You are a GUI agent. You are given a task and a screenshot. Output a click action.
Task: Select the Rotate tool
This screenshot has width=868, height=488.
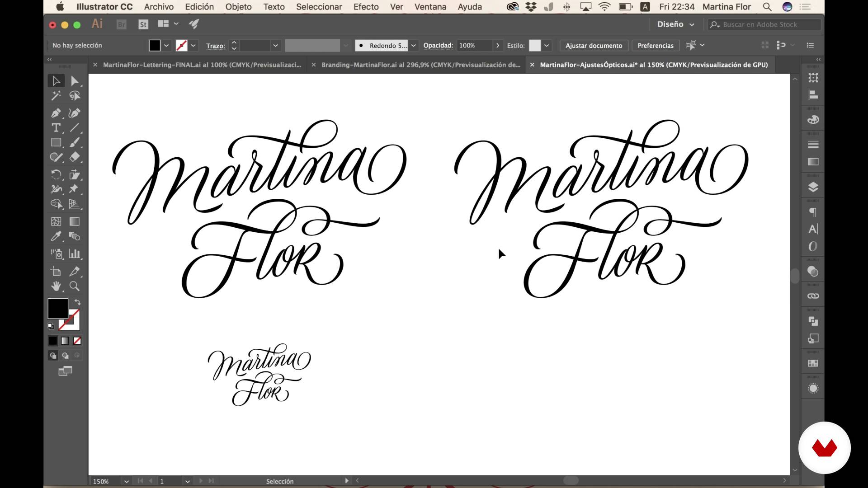56,174
